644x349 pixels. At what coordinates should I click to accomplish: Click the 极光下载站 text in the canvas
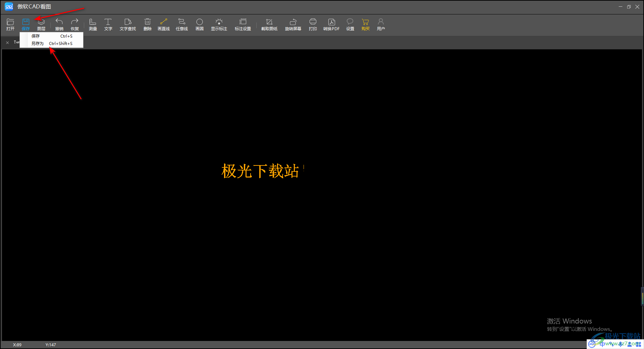pos(260,171)
